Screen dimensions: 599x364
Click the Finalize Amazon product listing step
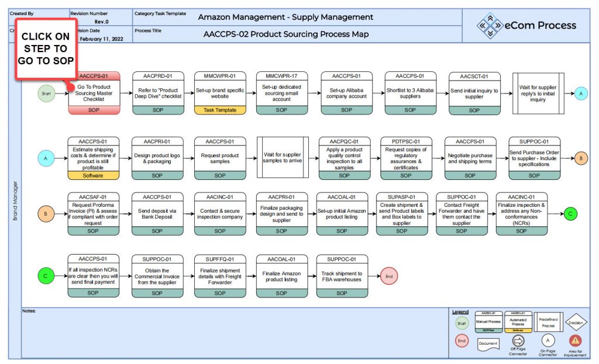281,276
